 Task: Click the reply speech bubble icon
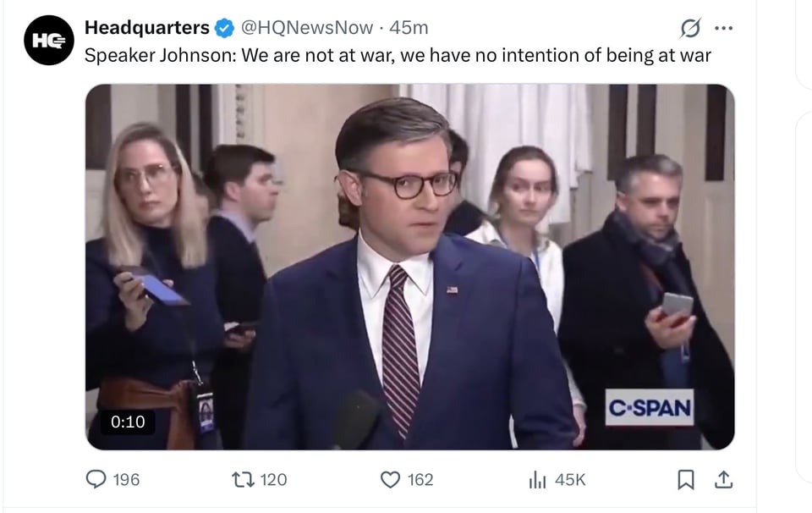(97, 480)
